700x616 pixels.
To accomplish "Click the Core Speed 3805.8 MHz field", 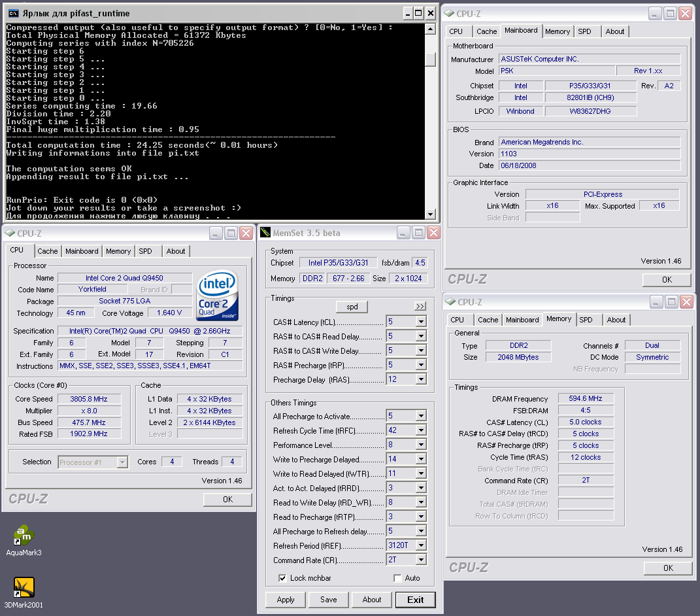I will coord(89,399).
